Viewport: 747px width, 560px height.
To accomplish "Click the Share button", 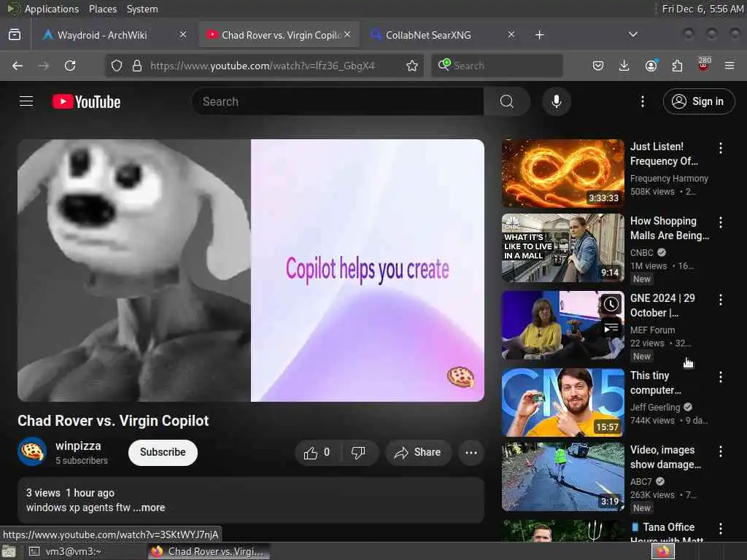I will [x=418, y=452].
